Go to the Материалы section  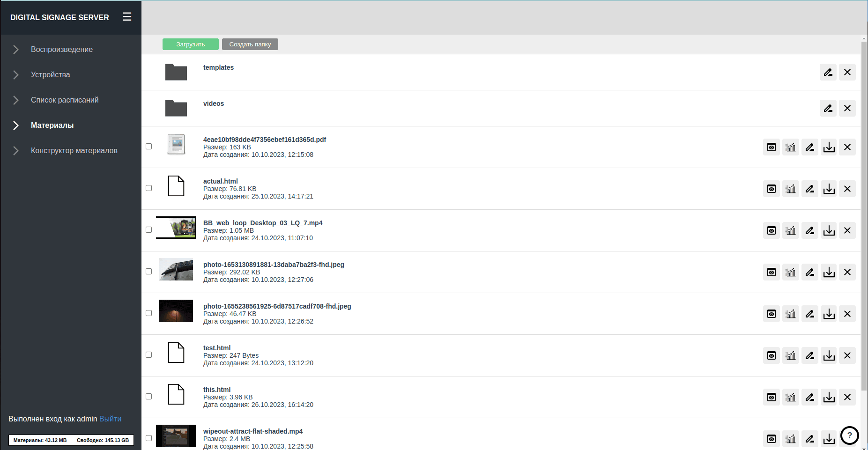(x=52, y=125)
